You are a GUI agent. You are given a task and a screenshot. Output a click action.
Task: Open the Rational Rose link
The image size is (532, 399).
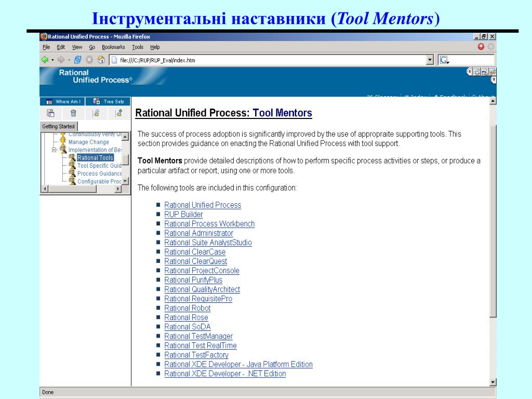(x=186, y=317)
